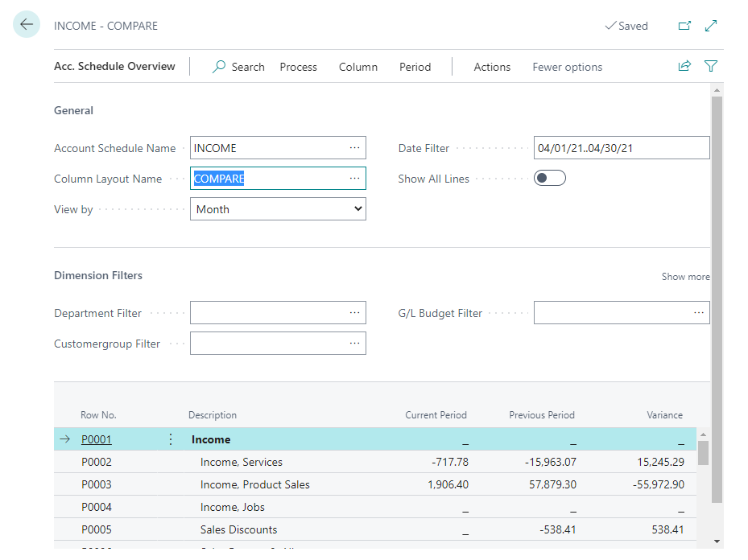Open the P0001 row link
Image resolution: width=748 pixels, height=560 pixels.
[97, 439]
